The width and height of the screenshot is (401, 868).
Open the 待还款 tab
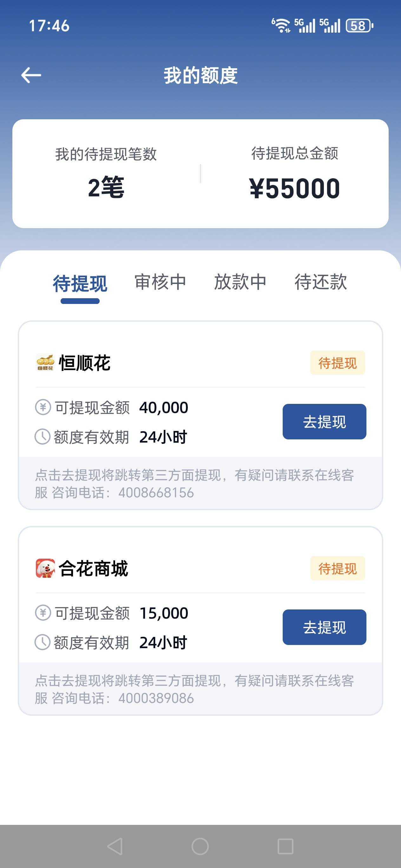(x=320, y=282)
